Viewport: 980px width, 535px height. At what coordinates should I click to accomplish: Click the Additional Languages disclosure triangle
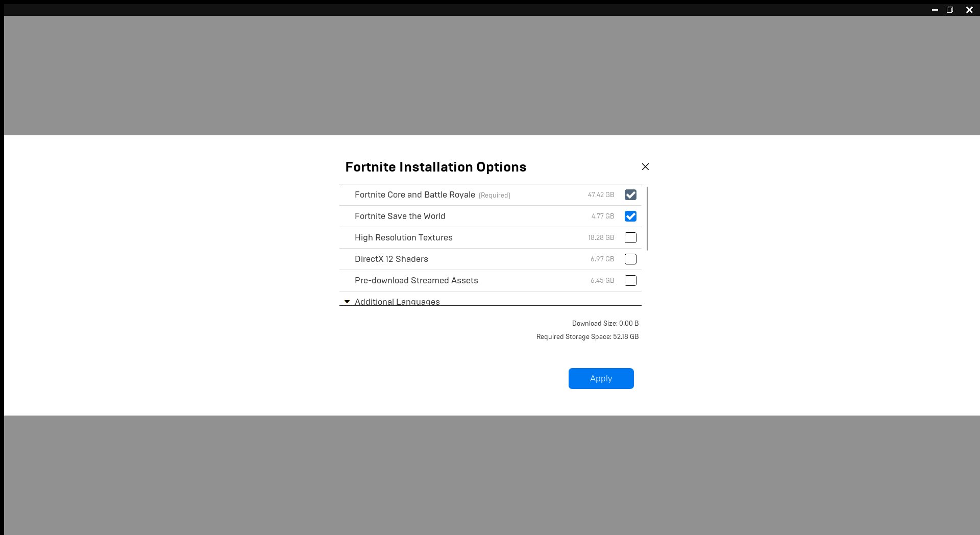tap(347, 302)
